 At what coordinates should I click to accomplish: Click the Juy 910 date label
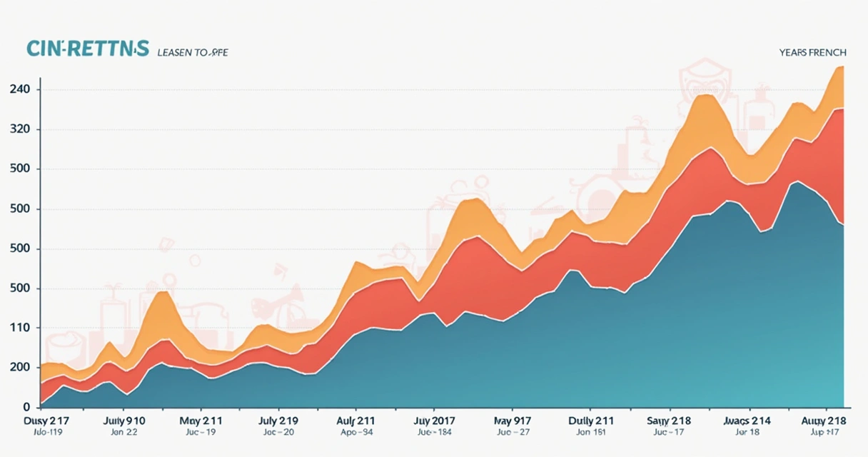click(x=124, y=421)
